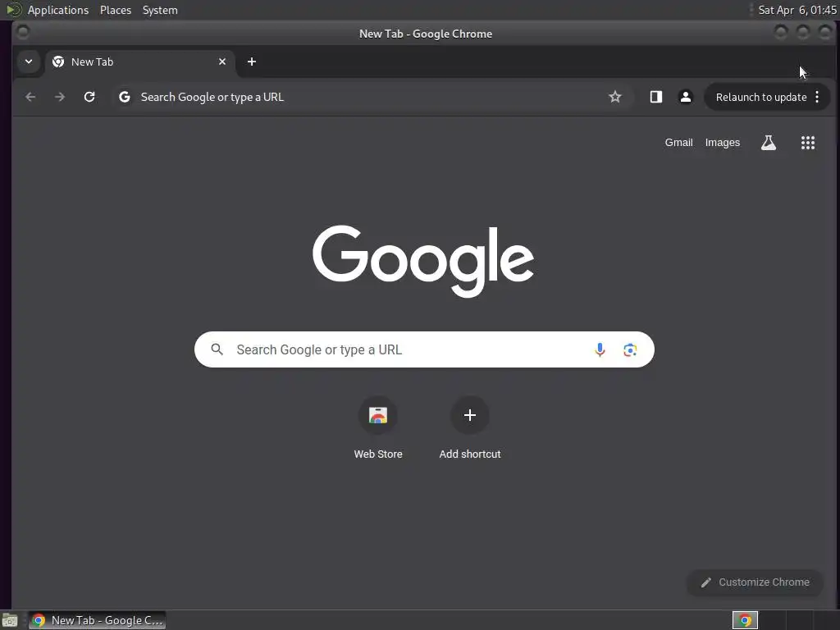Reload the current page
The height and width of the screenshot is (630, 840).
(89, 97)
